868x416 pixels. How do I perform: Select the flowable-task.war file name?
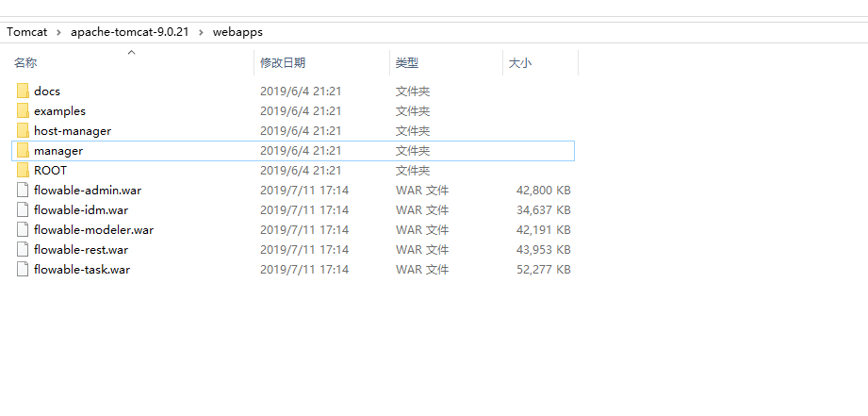82,270
